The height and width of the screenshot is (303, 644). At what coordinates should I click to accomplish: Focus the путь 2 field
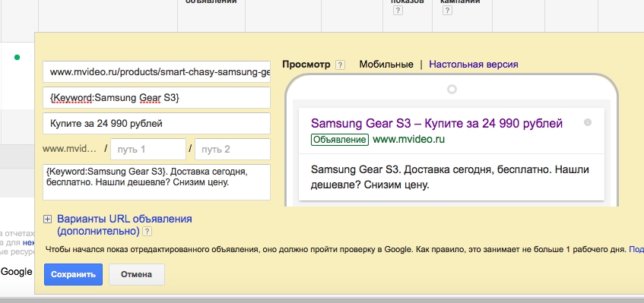pyautogui.click(x=233, y=150)
